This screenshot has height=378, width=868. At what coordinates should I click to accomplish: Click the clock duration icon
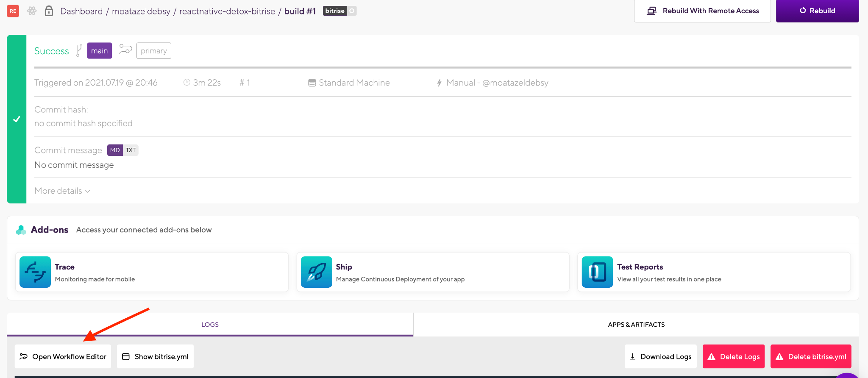[x=186, y=82]
